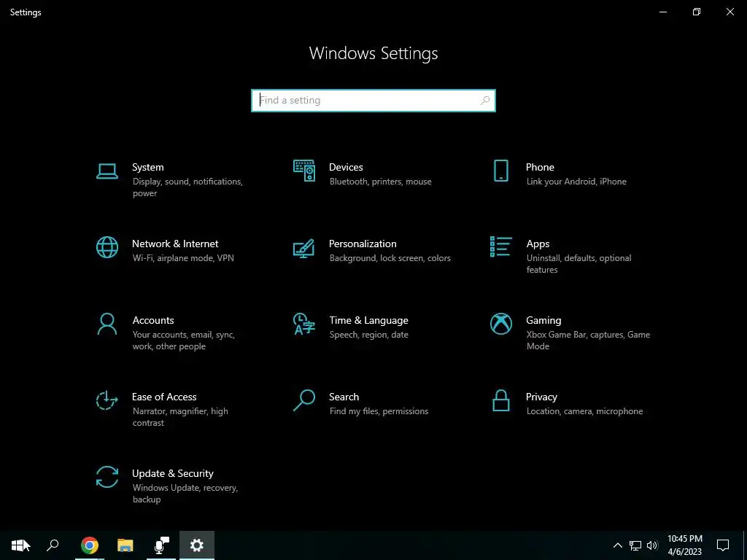Image resolution: width=747 pixels, height=560 pixels.
Task: Open the Devices keyboard-speaker icon
Action: point(304,171)
